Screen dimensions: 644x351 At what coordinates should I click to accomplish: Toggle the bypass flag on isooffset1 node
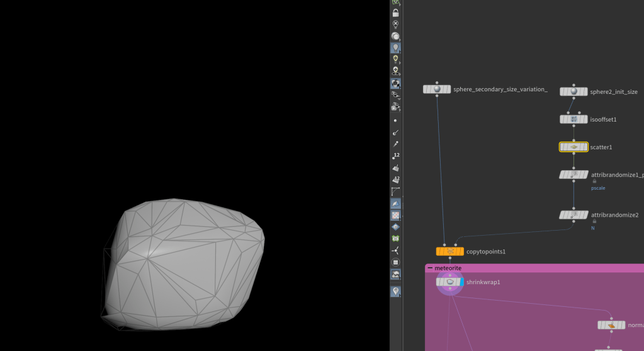564,119
